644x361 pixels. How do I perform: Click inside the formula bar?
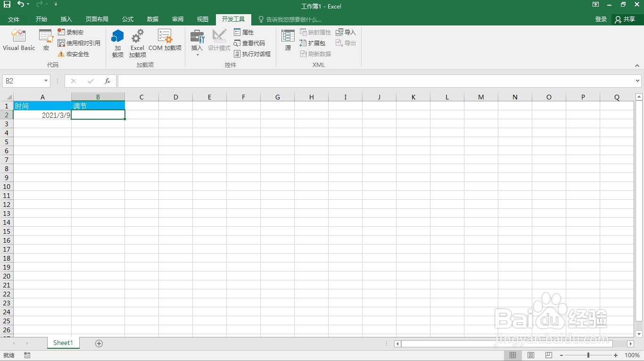pyautogui.click(x=376, y=81)
